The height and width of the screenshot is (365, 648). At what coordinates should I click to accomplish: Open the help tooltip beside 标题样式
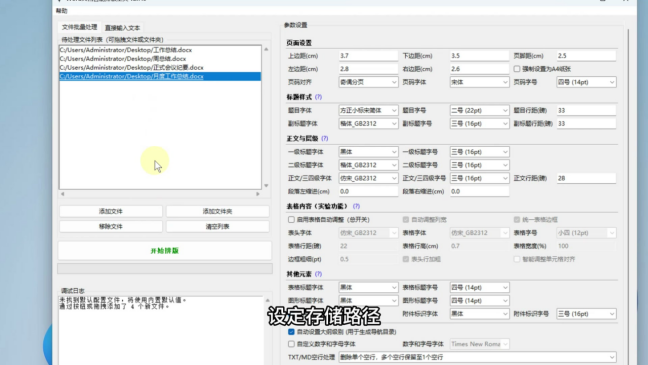point(318,97)
